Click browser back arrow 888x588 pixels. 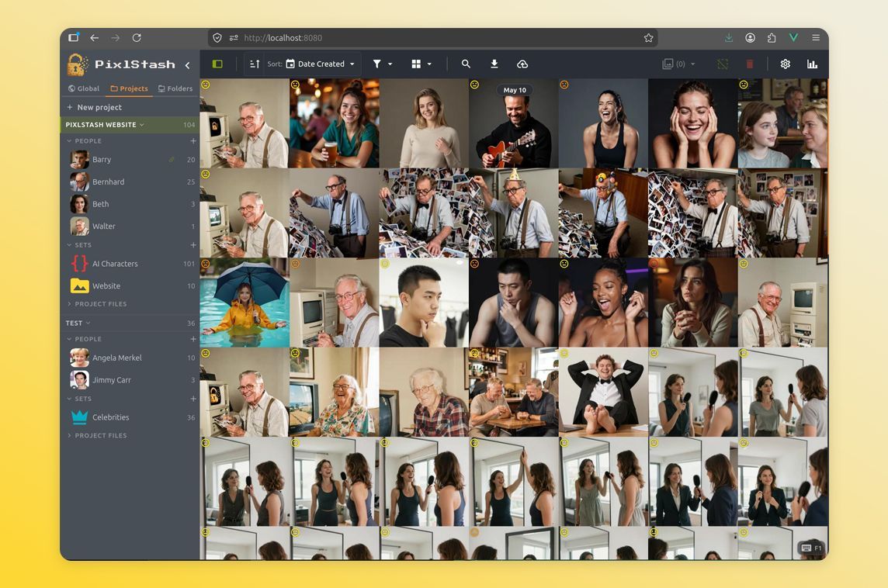click(95, 37)
